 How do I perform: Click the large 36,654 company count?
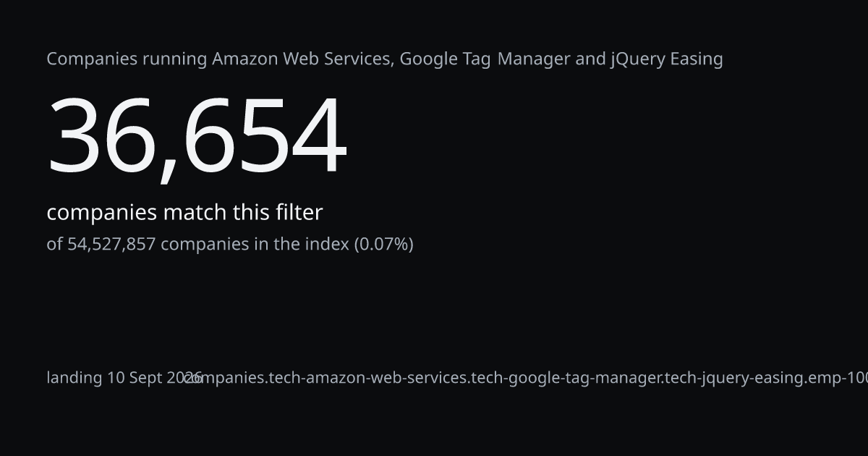[197, 138]
